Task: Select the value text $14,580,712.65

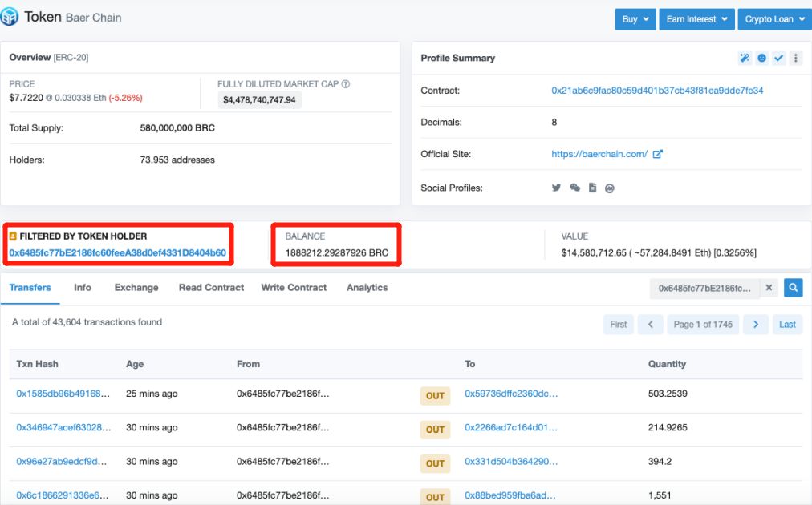Action: [594, 252]
